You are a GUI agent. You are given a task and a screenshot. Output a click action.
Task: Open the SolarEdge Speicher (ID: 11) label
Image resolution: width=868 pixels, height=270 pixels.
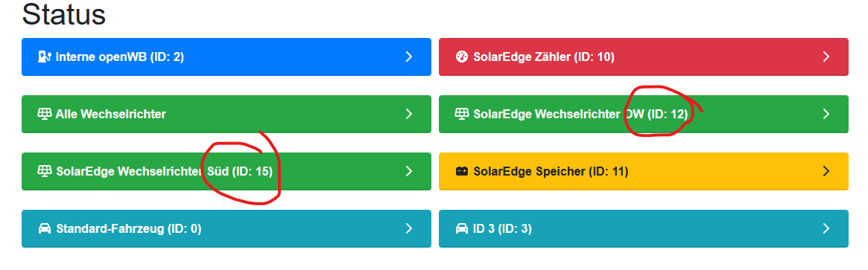click(551, 172)
